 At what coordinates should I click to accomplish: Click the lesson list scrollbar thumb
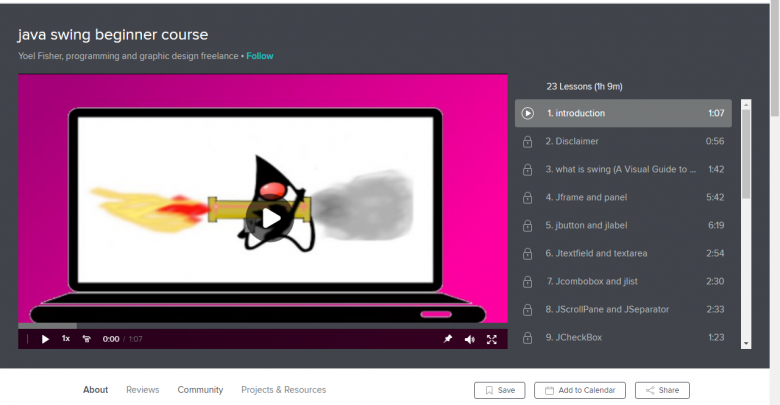[x=746, y=154]
